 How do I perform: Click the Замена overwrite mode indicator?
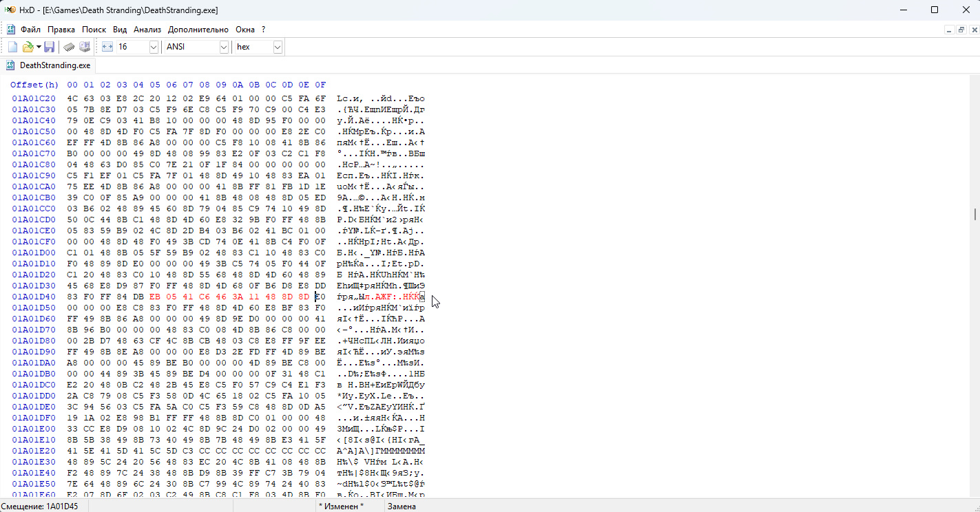[402, 506]
